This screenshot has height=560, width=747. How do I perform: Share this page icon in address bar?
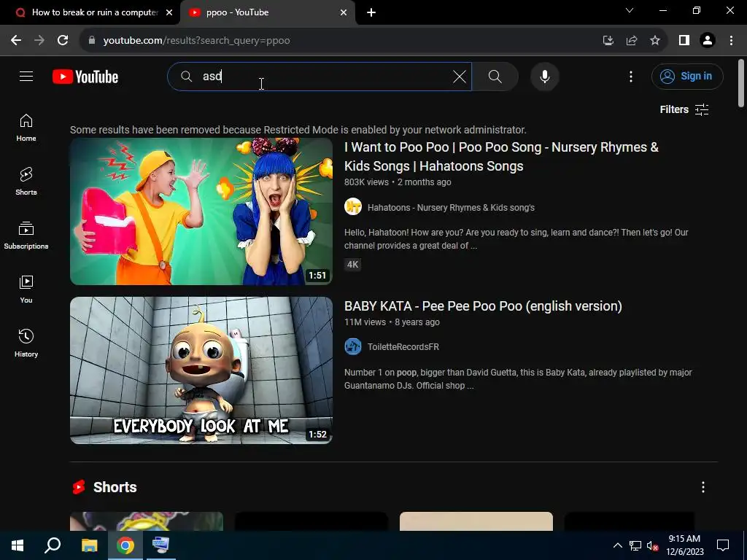click(x=632, y=41)
